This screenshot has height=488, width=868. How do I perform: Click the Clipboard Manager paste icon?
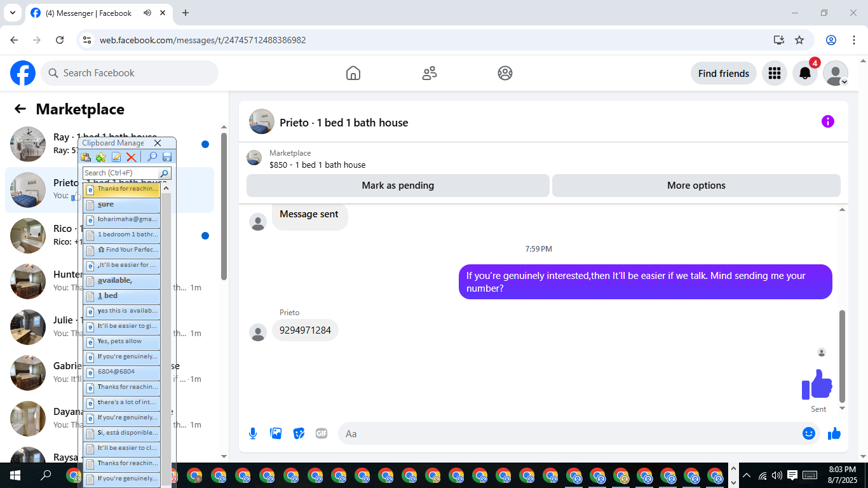(86, 157)
